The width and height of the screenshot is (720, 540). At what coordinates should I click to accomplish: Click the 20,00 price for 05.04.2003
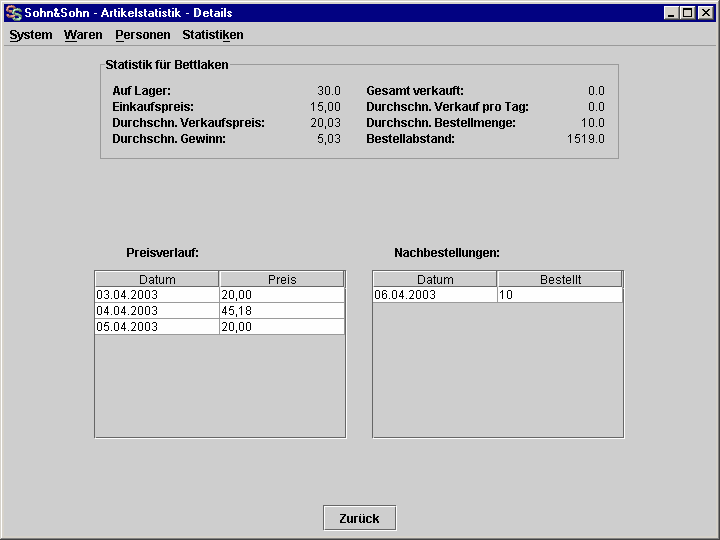point(282,327)
